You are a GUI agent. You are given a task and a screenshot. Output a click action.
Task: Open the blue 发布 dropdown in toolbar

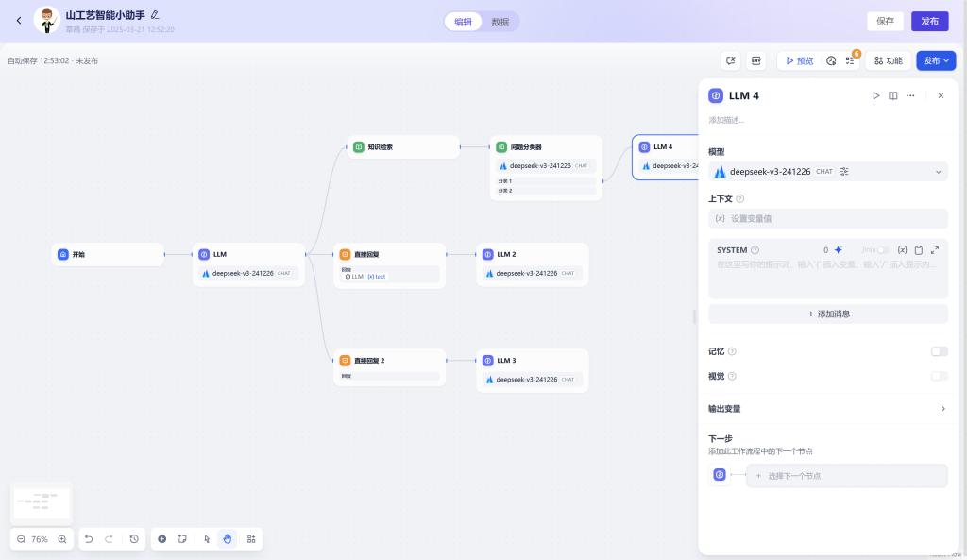(936, 60)
